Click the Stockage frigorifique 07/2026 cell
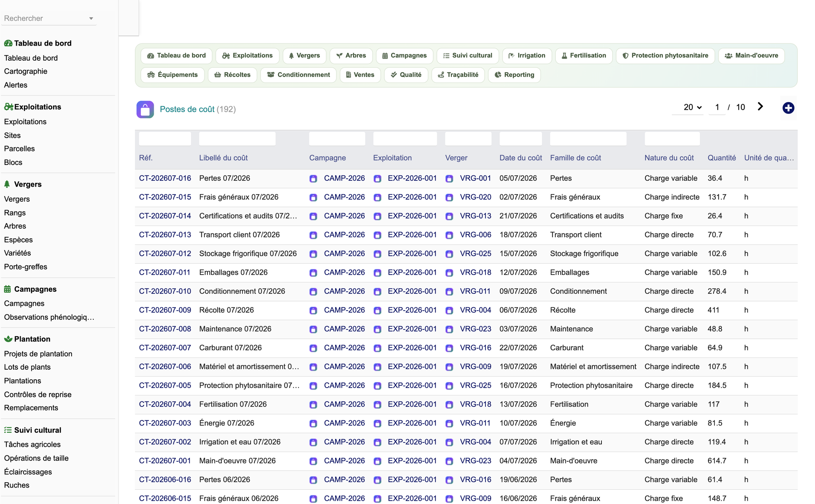This screenshot has width=815, height=504. 248,254
